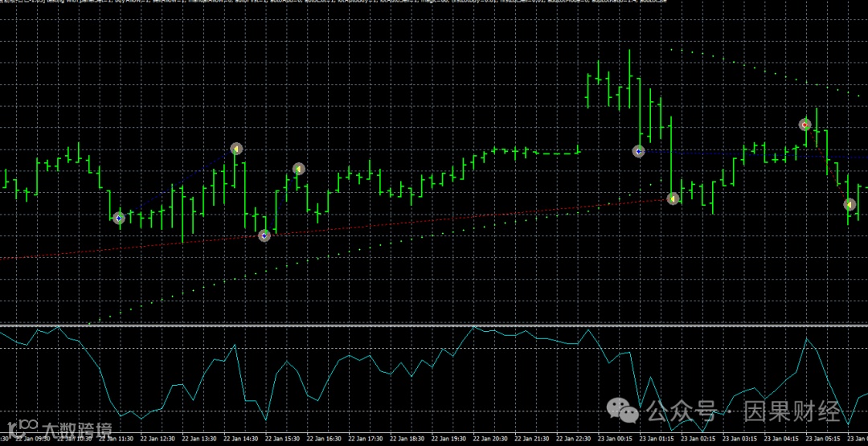Click the '23 Jan 00:15' time label

615,439
